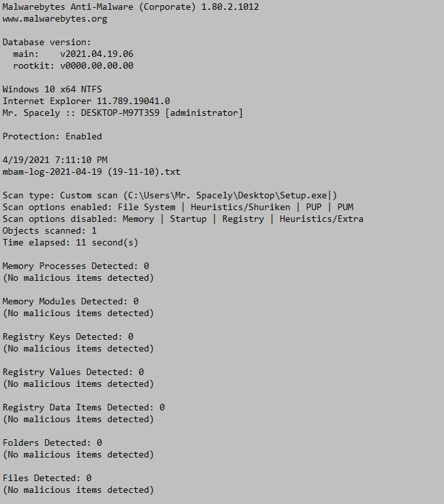Image resolution: width=444 pixels, height=504 pixels.
Task: Click the Folders Detected: 0 line
Action: click(x=52, y=442)
